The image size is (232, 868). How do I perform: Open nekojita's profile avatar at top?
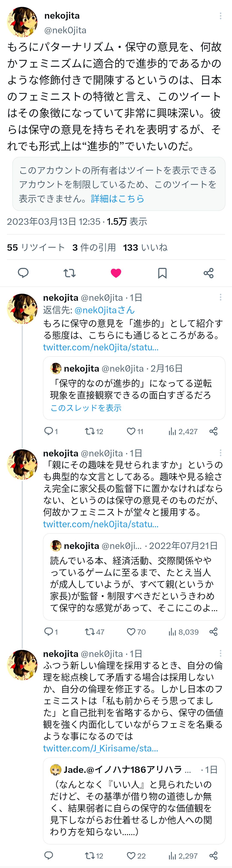pyautogui.click(x=22, y=22)
